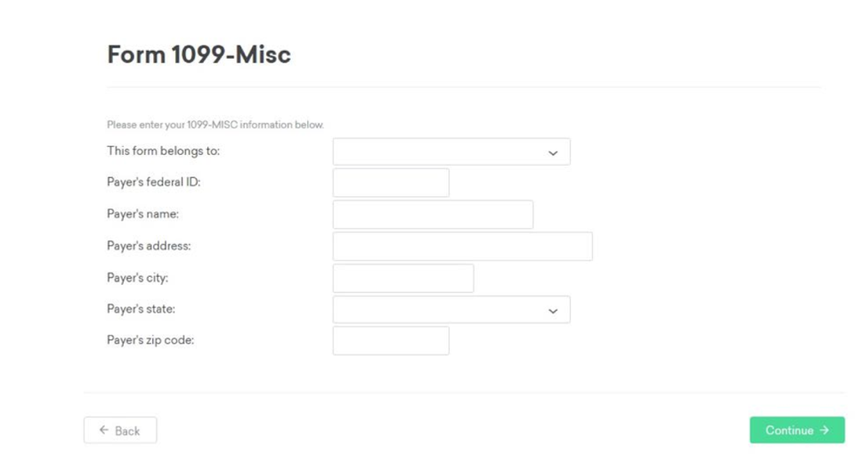
Task: Click the left arrow icon in Back button
Action: pyautogui.click(x=104, y=430)
